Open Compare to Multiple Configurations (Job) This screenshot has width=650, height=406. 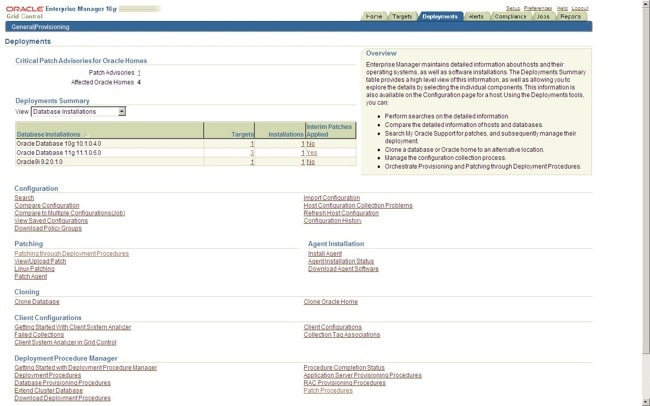(x=70, y=213)
